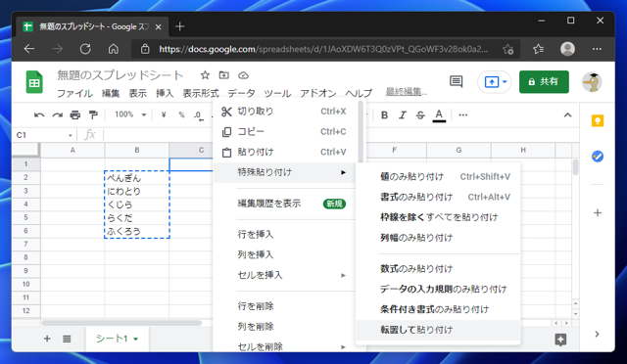The width and height of the screenshot is (627, 364).
Task: Collapse the menus with the up chevron
Action: click(567, 115)
